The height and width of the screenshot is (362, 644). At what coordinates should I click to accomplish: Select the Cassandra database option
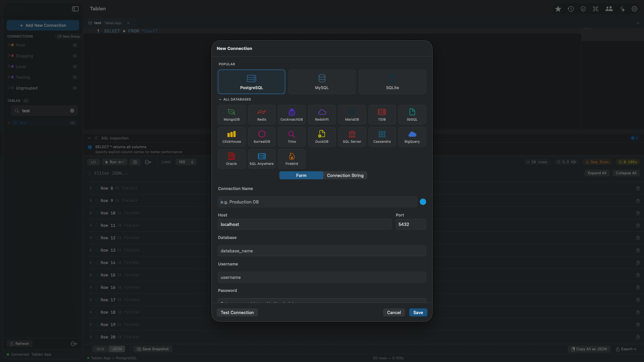pos(382,137)
